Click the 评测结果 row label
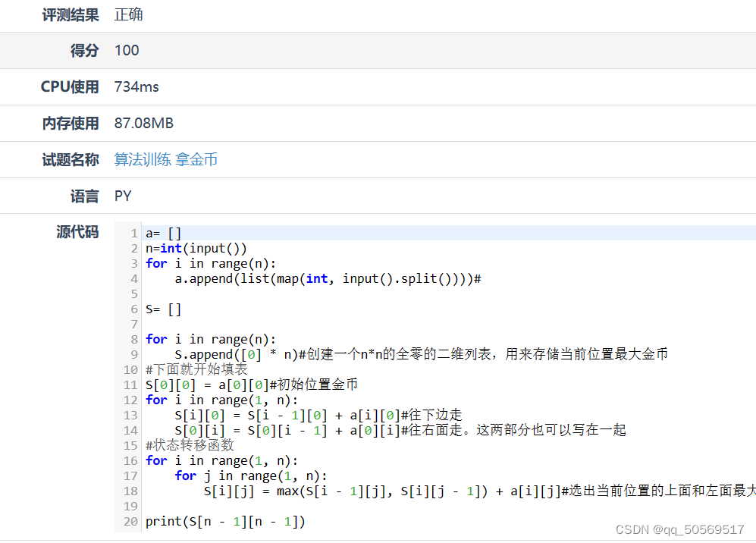This screenshot has width=756, height=543. [71, 14]
